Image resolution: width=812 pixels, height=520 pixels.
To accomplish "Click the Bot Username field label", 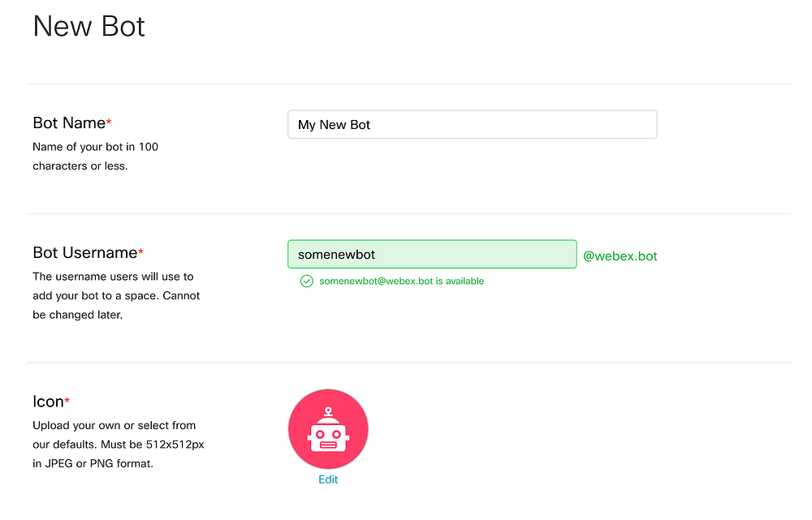I will [x=84, y=253].
